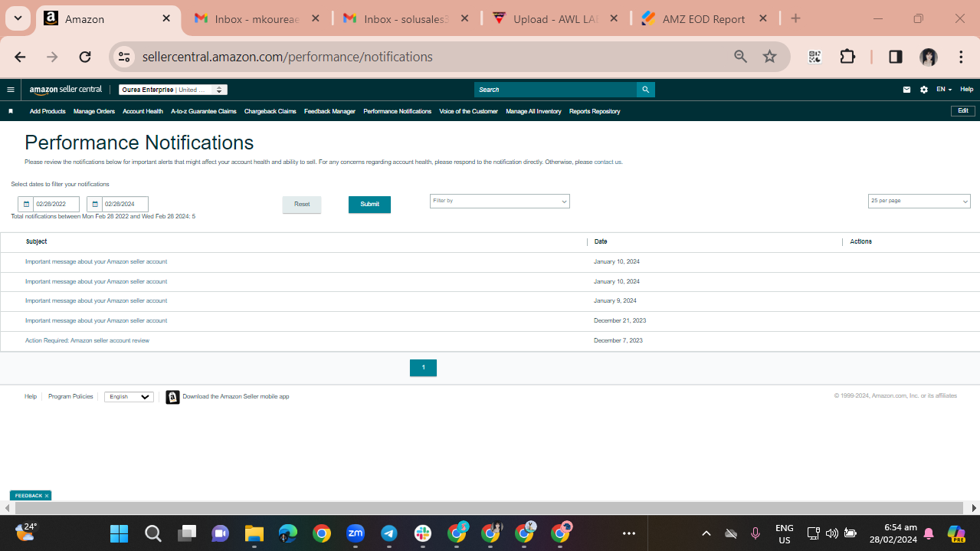Click the Chrome zoom magnifier icon in address bar

[740, 57]
